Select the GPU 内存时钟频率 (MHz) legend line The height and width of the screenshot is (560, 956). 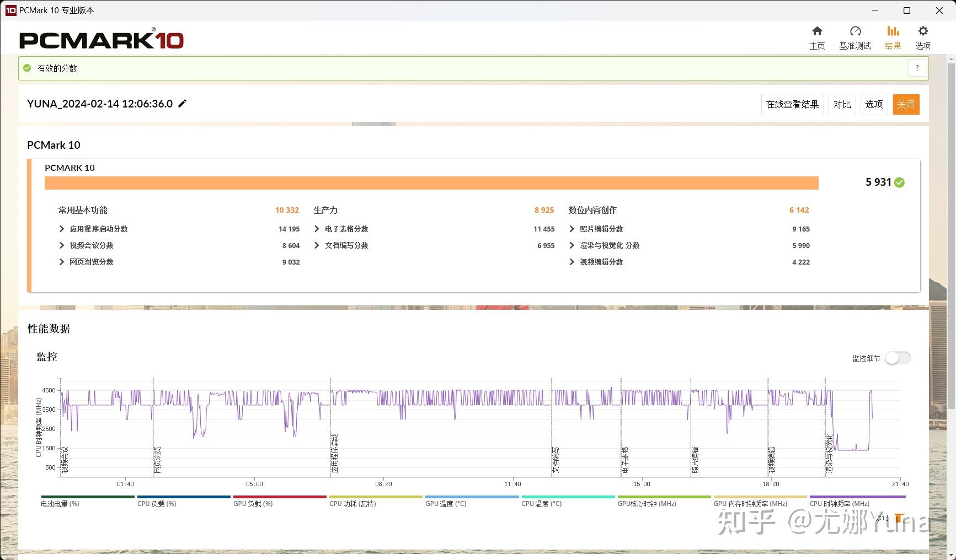(760, 500)
